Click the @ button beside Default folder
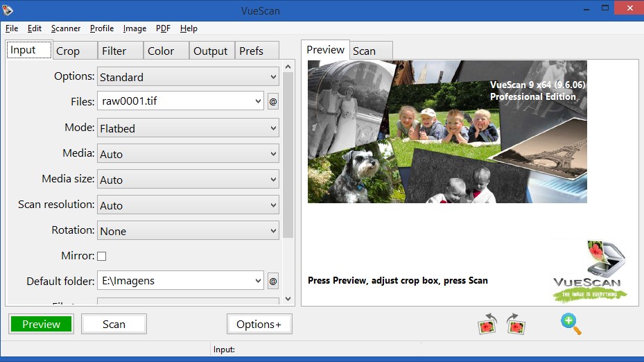This screenshot has height=362, width=644. pyautogui.click(x=273, y=281)
